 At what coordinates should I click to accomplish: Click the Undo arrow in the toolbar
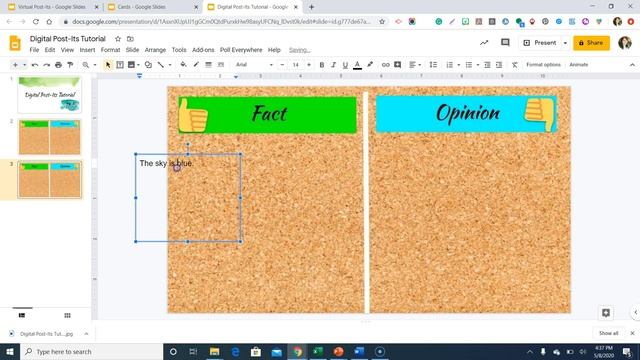35,65
